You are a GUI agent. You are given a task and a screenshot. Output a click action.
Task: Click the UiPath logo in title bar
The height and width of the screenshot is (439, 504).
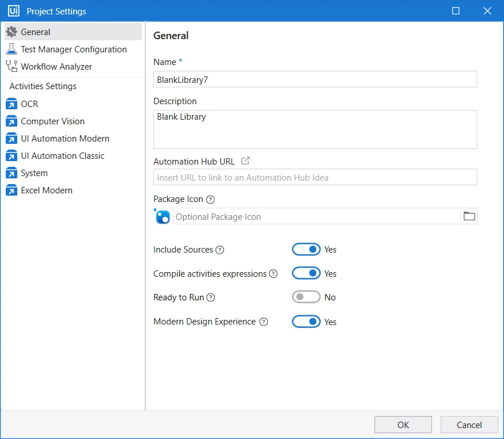[13, 11]
